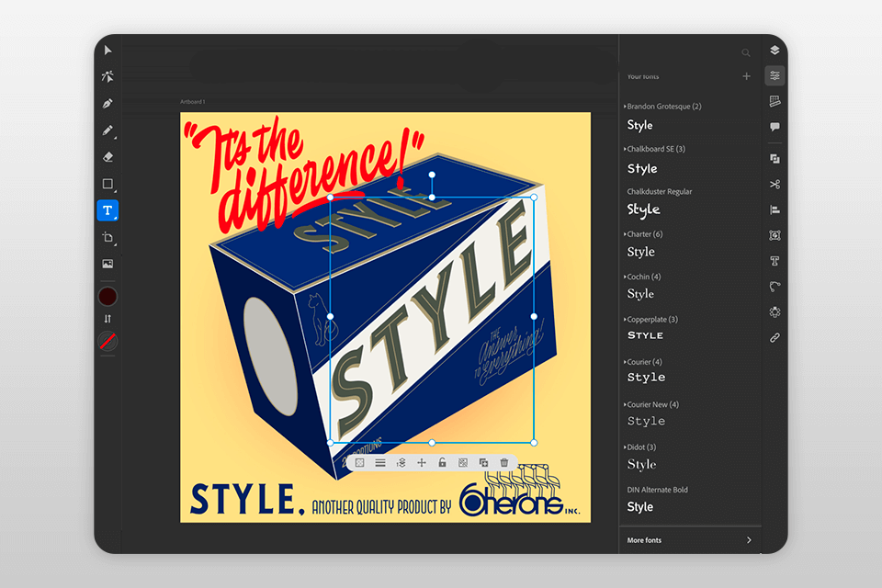Expand the Brandon Grotesque font family

click(625, 107)
